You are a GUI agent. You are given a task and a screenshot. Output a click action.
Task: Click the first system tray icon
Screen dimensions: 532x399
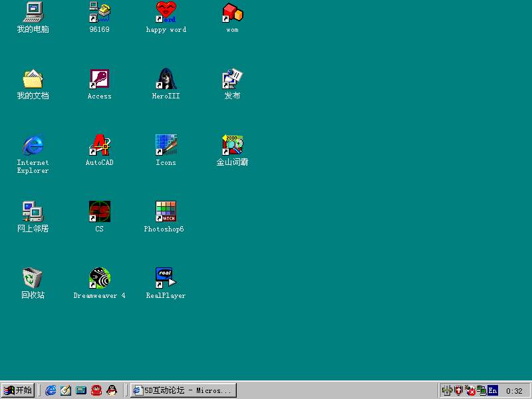(447, 391)
